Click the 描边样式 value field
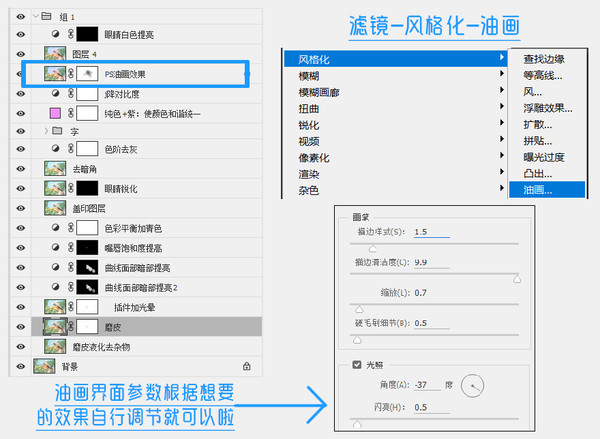This screenshot has height=439, width=600. [x=432, y=232]
